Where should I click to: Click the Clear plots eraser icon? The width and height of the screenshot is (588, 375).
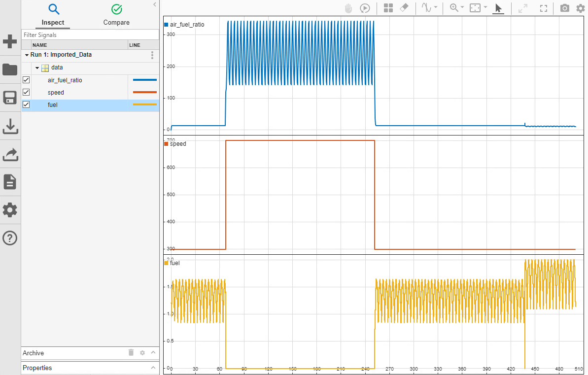(404, 8)
